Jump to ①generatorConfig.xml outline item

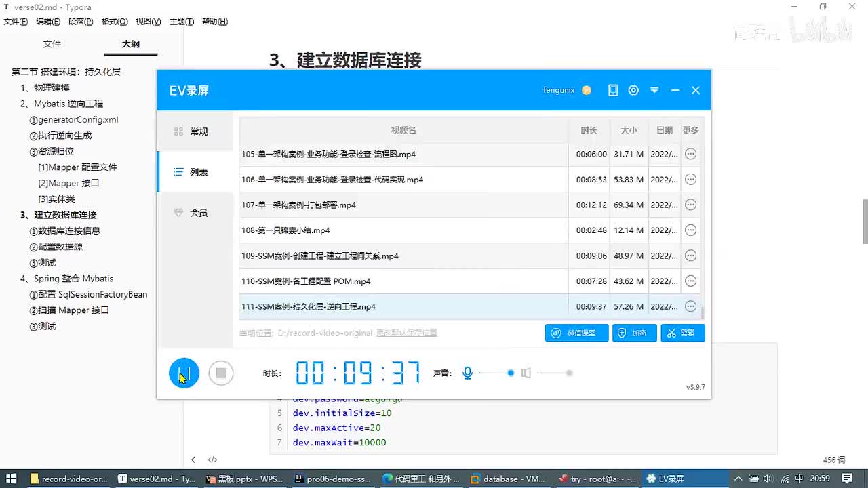(x=74, y=119)
